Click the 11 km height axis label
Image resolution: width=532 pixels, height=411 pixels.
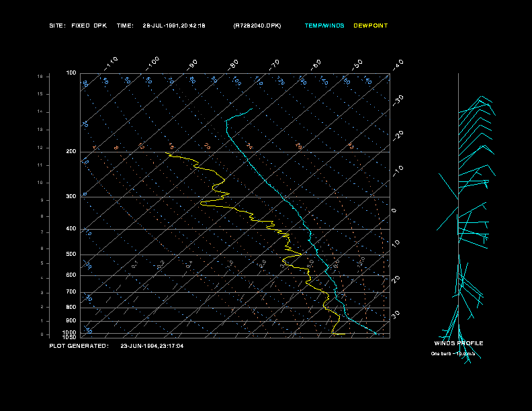[40, 165]
